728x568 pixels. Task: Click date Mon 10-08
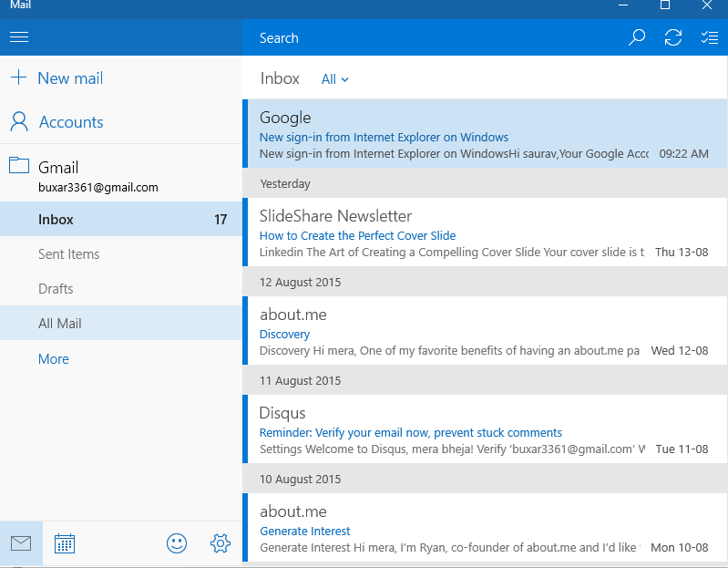680,548
